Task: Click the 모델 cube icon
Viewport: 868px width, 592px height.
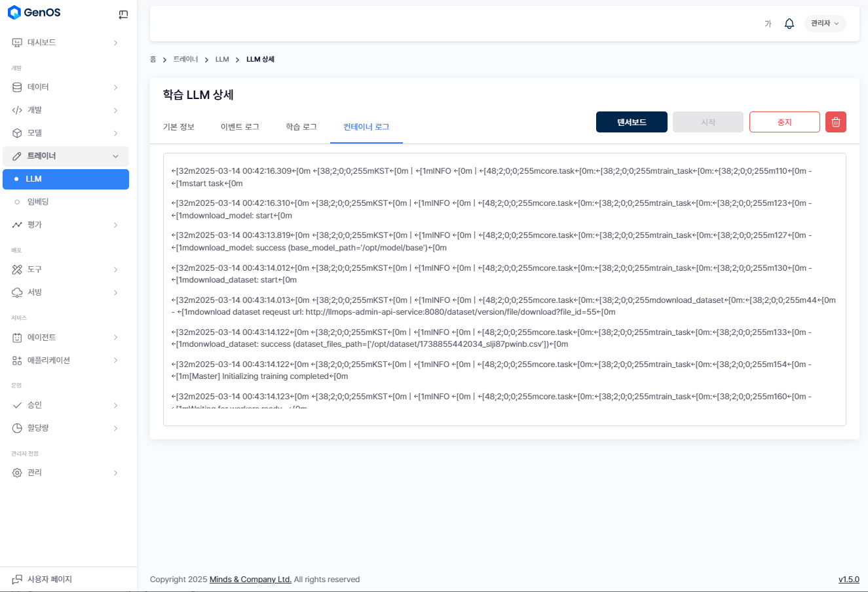Action: pos(17,133)
